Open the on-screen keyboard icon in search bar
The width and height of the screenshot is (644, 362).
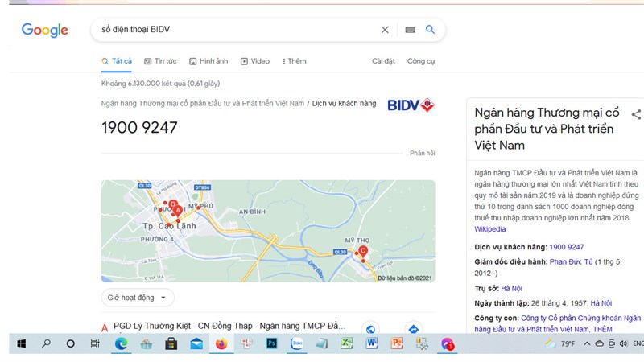pyautogui.click(x=410, y=30)
